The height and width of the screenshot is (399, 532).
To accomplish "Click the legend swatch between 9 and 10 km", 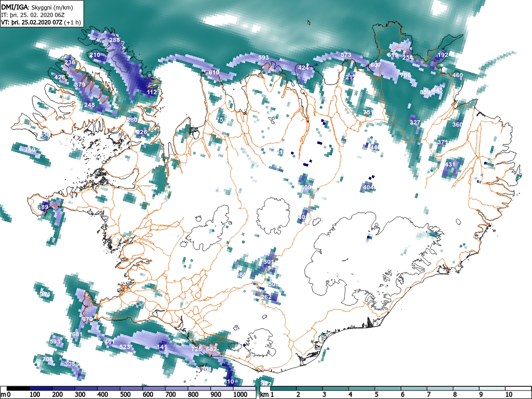I will (x=493, y=389).
